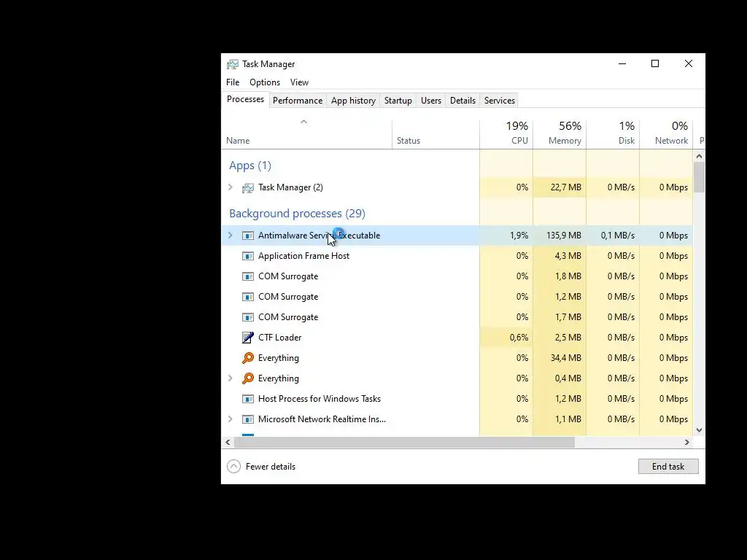Click the 34,4 MB memory value

click(x=566, y=358)
